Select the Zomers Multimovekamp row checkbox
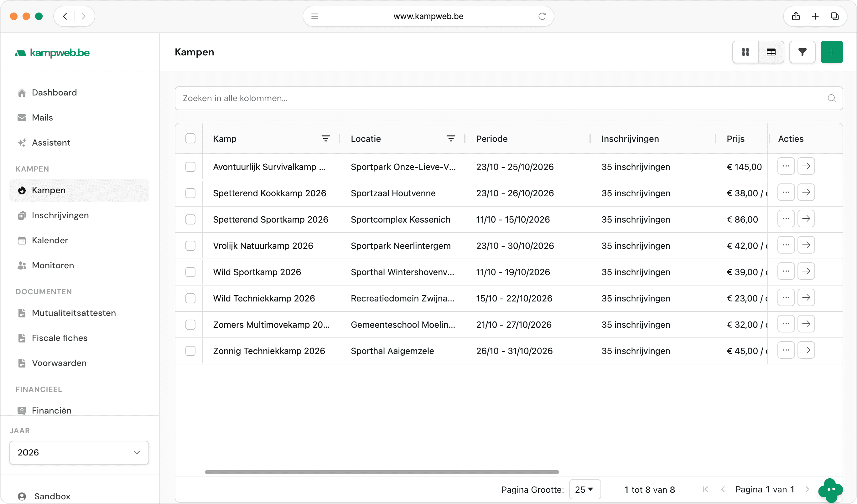The height and width of the screenshot is (504, 857). [190, 325]
